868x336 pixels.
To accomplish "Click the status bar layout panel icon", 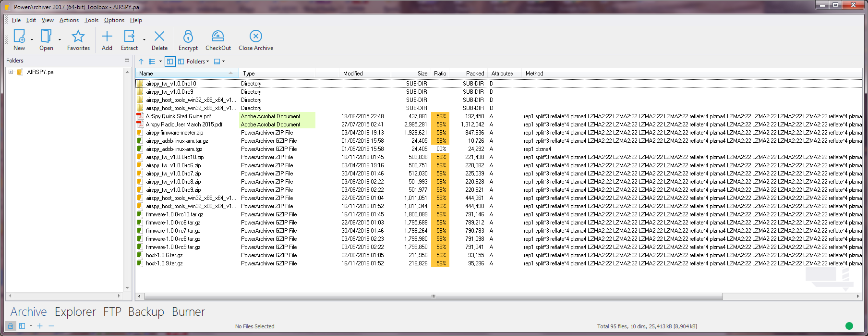I will pyautogui.click(x=22, y=326).
